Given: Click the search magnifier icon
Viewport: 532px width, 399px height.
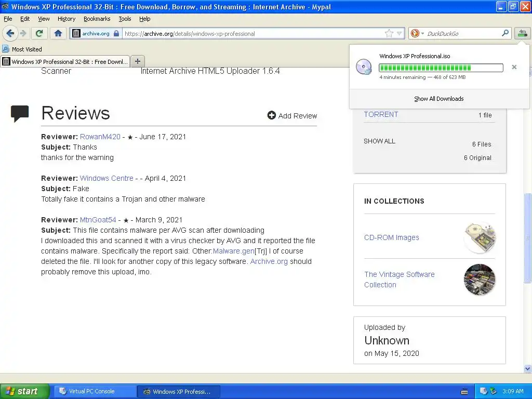Looking at the screenshot, I should [505, 33].
